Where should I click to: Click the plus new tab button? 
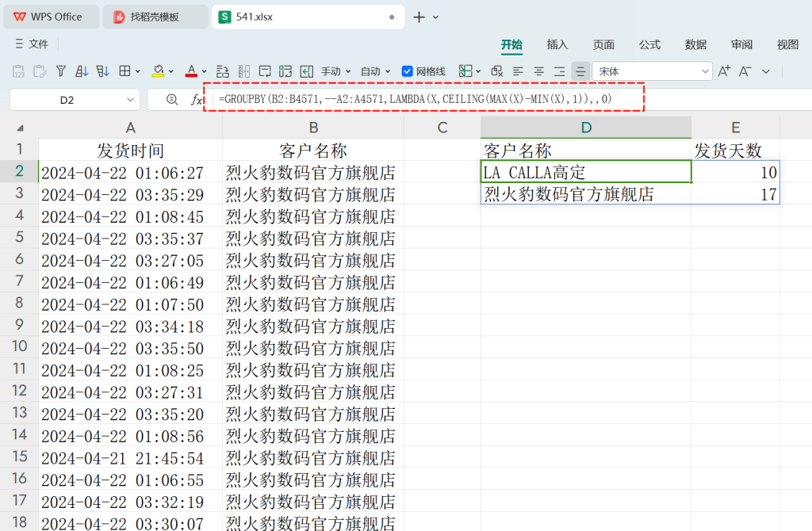419,17
